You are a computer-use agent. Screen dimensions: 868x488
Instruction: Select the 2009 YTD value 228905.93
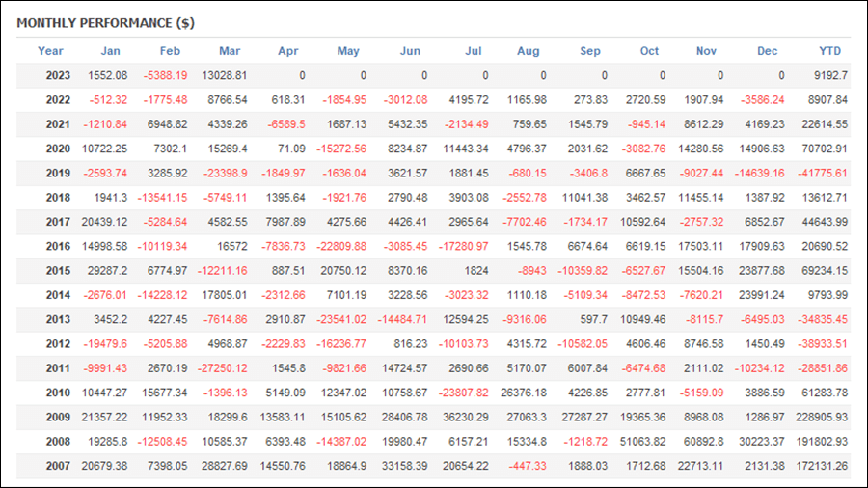(822, 418)
